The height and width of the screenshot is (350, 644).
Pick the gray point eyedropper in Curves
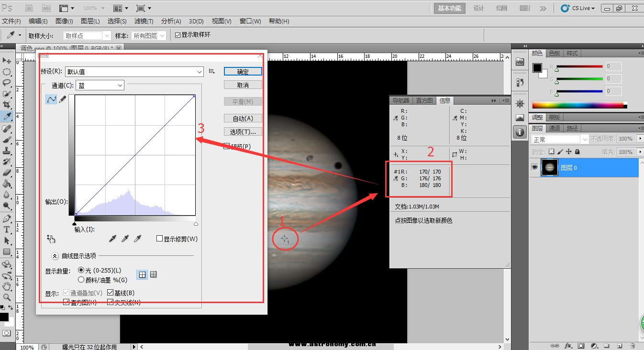[125, 239]
